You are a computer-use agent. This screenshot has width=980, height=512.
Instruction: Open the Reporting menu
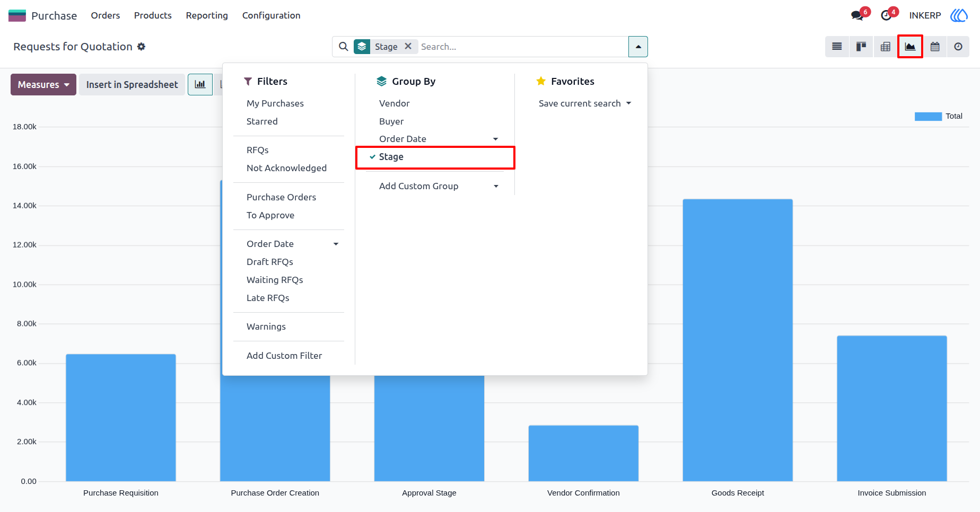[x=207, y=15]
